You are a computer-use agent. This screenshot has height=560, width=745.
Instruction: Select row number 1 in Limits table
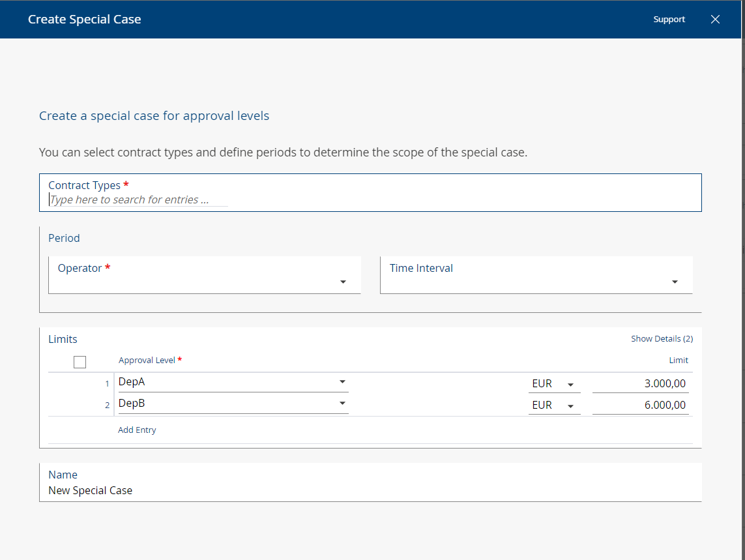(x=107, y=384)
